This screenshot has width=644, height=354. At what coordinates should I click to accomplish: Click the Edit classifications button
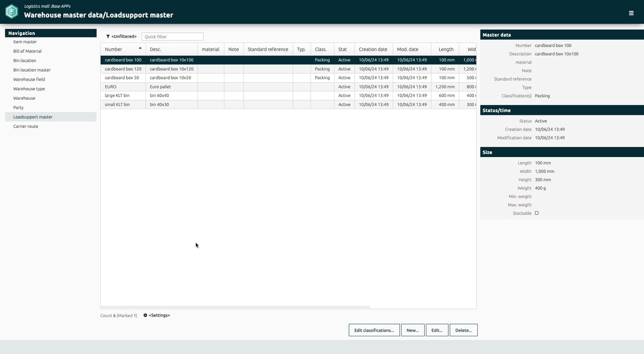pos(374,330)
